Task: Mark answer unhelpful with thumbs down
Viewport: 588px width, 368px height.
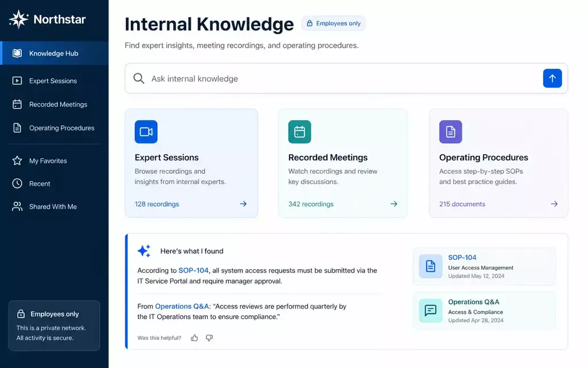Action: 209,338
